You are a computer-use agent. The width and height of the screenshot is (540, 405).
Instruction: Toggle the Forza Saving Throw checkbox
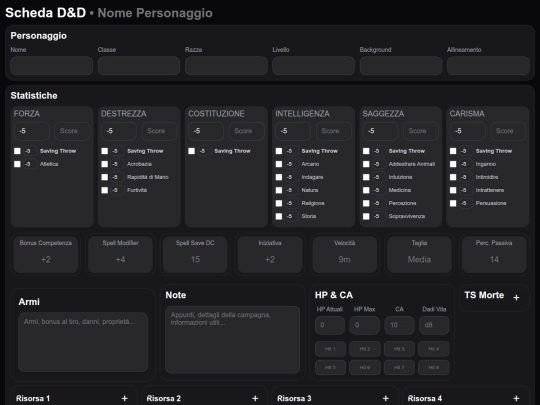tap(17, 151)
